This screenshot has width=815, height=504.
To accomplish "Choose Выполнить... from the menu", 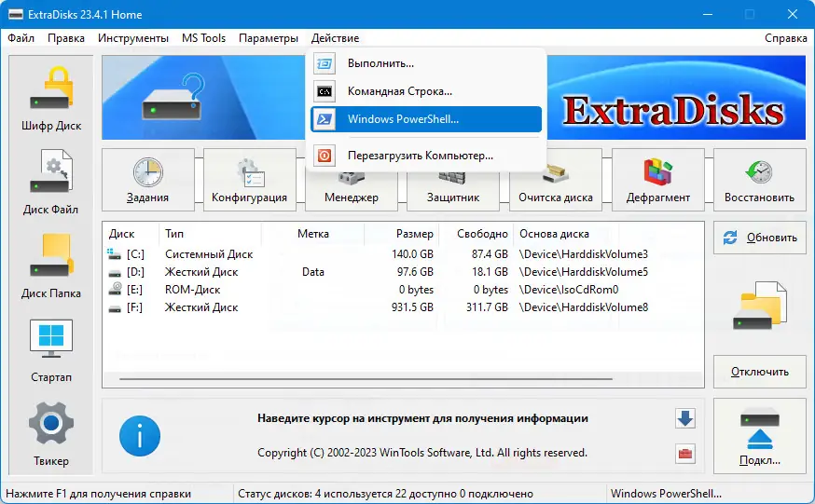I will [426, 63].
